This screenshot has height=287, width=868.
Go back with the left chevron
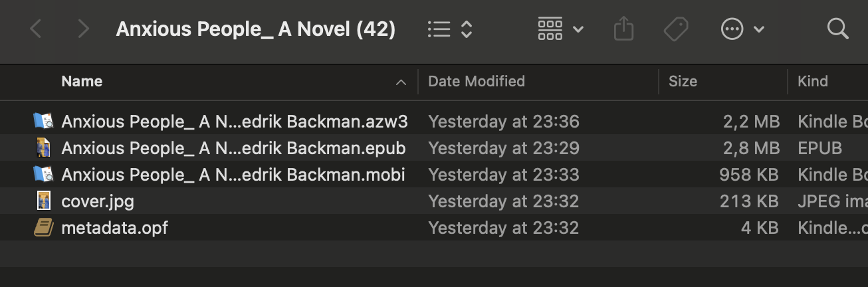click(x=36, y=29)
